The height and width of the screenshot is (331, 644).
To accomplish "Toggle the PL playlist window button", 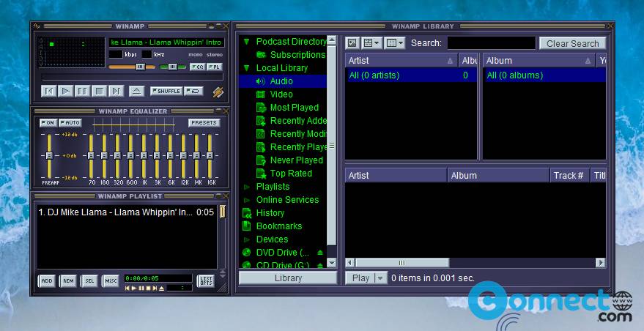I will (215, 67).
